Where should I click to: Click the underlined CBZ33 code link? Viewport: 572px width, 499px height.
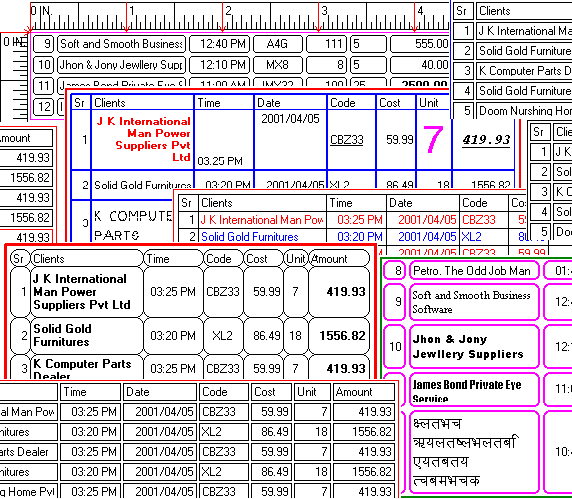click(x=347, y=140)
